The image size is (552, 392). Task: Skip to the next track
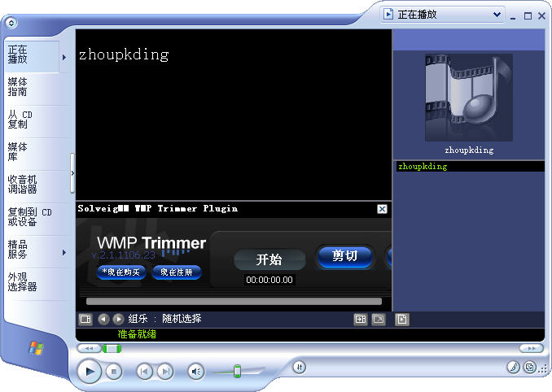[165, 372]
